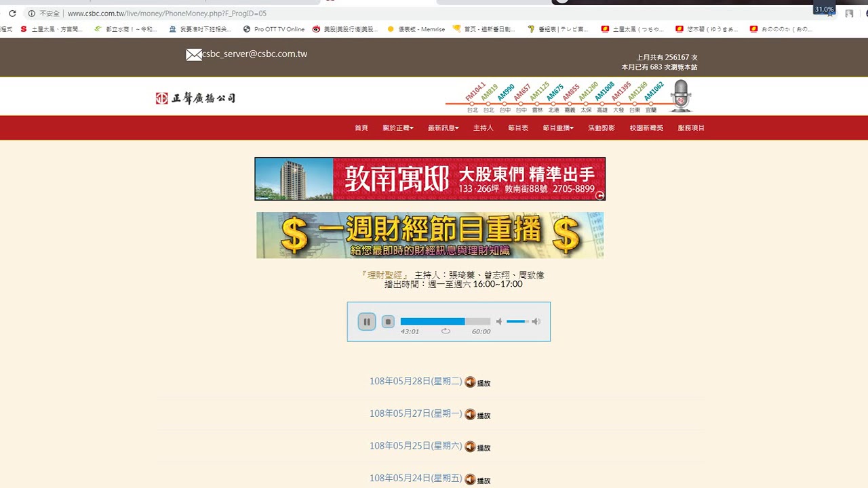This screenshot has height=488, width=868.
Task: Play the 108年05月24日 episode via speaker icon
Action: [470, 479]
